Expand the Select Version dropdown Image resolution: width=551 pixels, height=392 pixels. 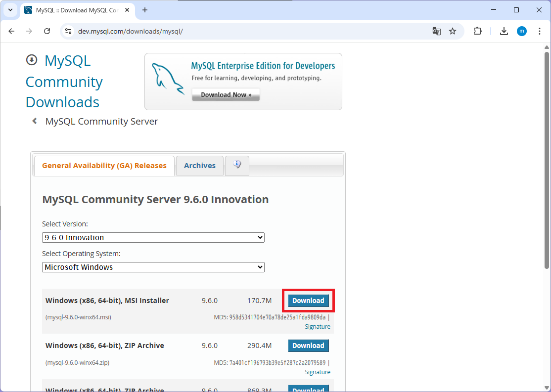coord(153,238)
